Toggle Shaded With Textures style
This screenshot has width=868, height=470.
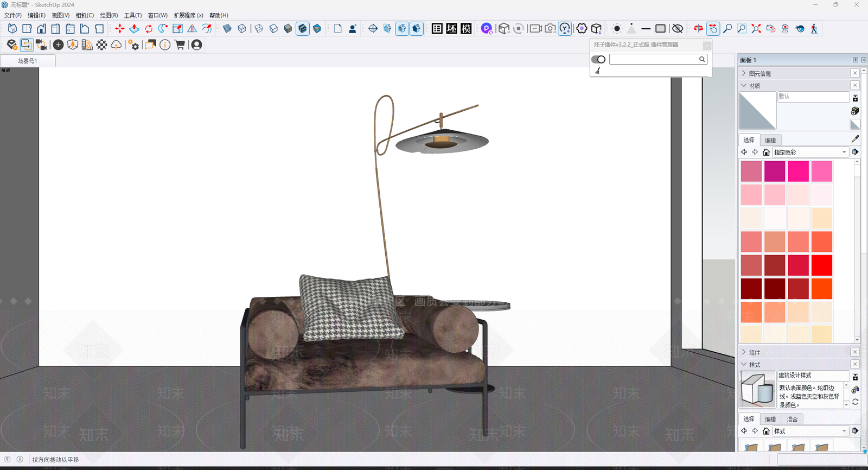pyautogui.click(x=303, y=29)
